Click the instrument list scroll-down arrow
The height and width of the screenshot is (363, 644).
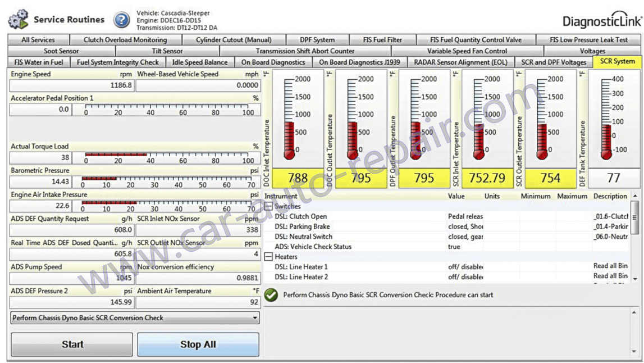click(x=635, y=279)
